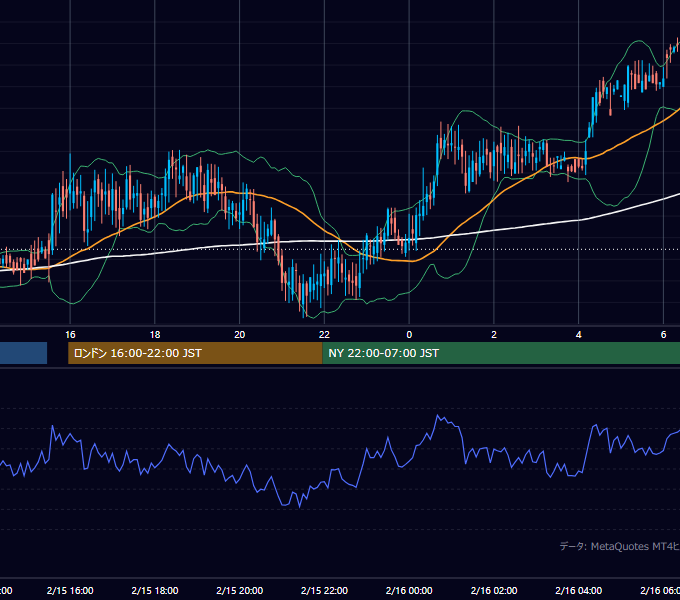Click the 2/15 18:00 date label

pyautogui.click(x=155, y=590)
